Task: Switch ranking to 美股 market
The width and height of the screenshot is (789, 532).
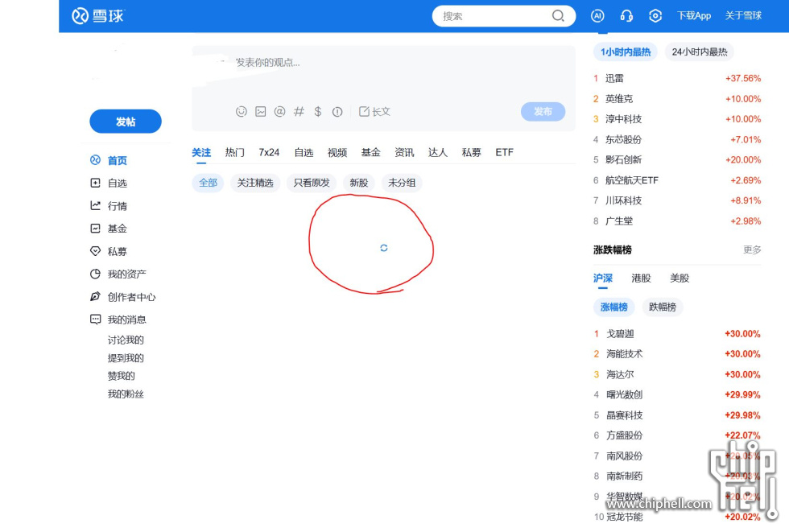Action: 680,278
